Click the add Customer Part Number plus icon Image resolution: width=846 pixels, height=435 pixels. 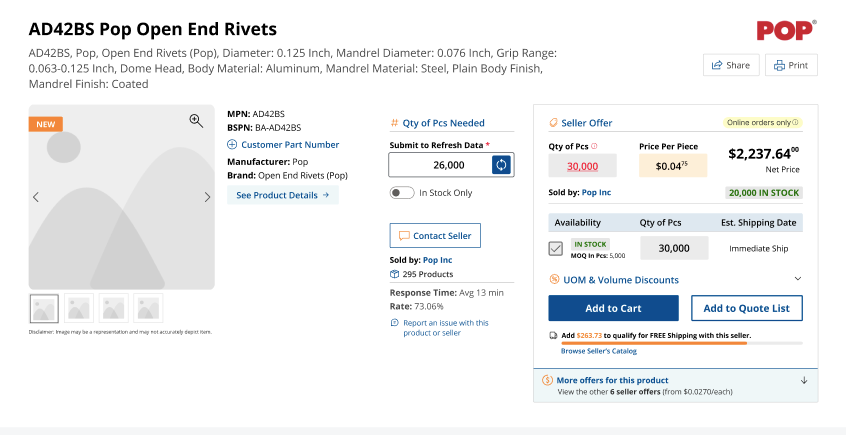(232, 145)
